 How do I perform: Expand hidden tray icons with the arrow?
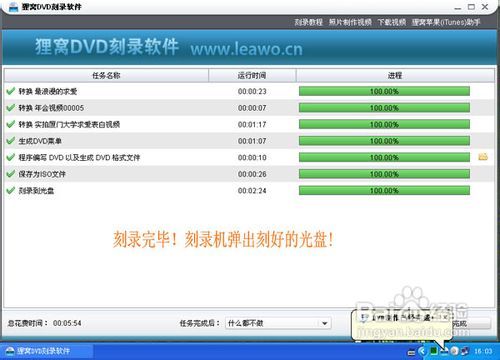pos(422,351)
